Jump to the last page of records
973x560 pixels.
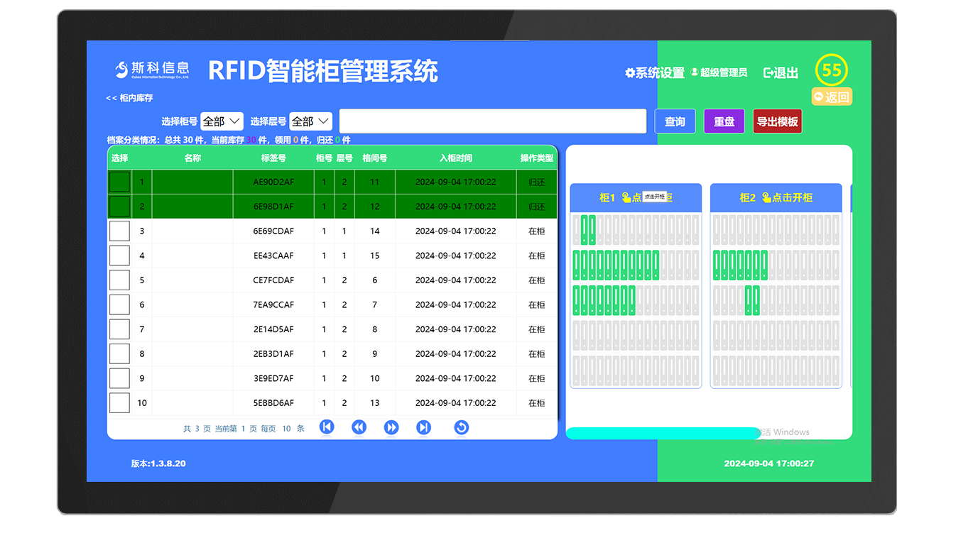click(x=424, y=427)
